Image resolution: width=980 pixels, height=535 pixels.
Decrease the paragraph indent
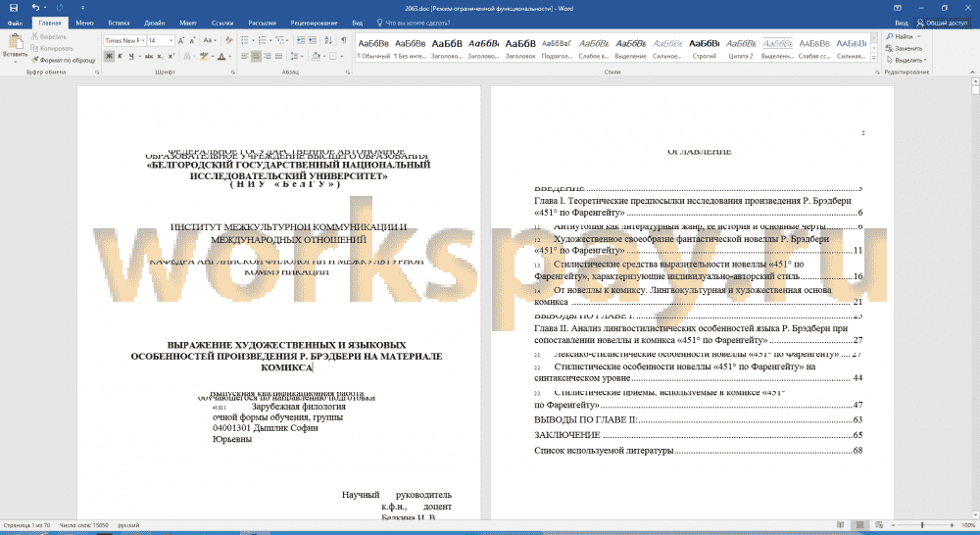pos(301,40)
